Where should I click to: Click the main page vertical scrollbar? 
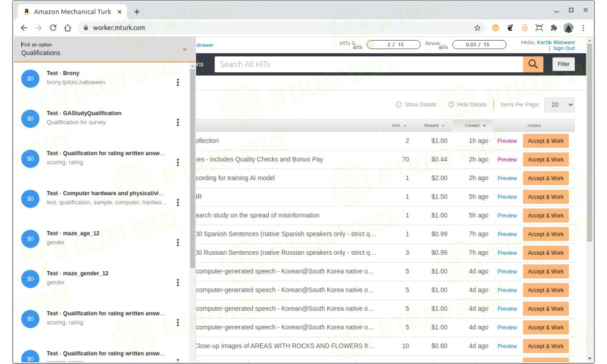(589, 143)
